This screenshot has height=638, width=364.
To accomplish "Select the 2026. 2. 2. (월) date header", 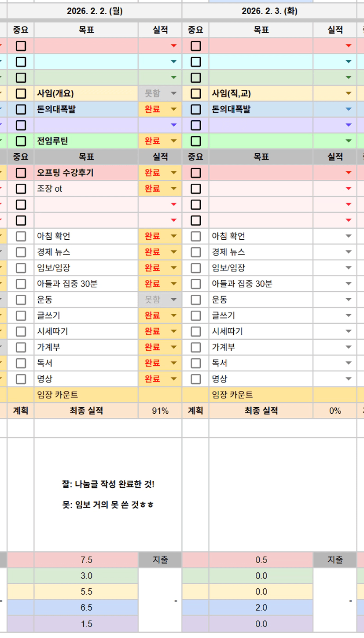I will pyautogui.click(x=95, y=11).
